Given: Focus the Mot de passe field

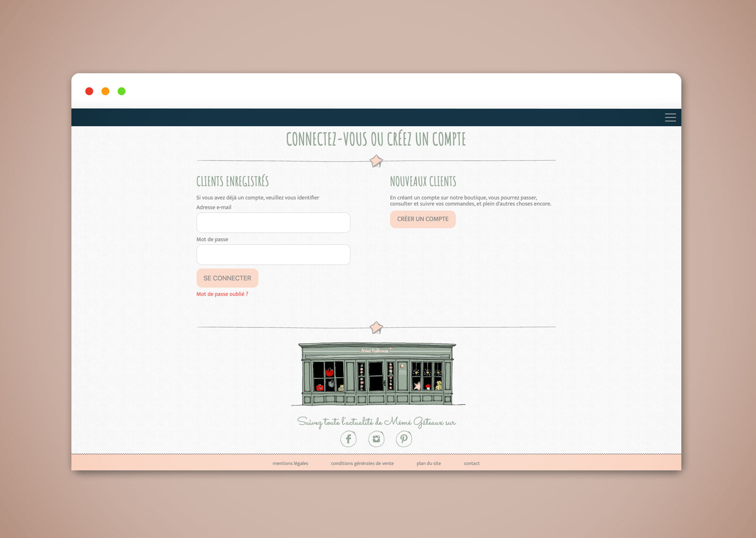Looking at the screenshot, I should point(273,255).
